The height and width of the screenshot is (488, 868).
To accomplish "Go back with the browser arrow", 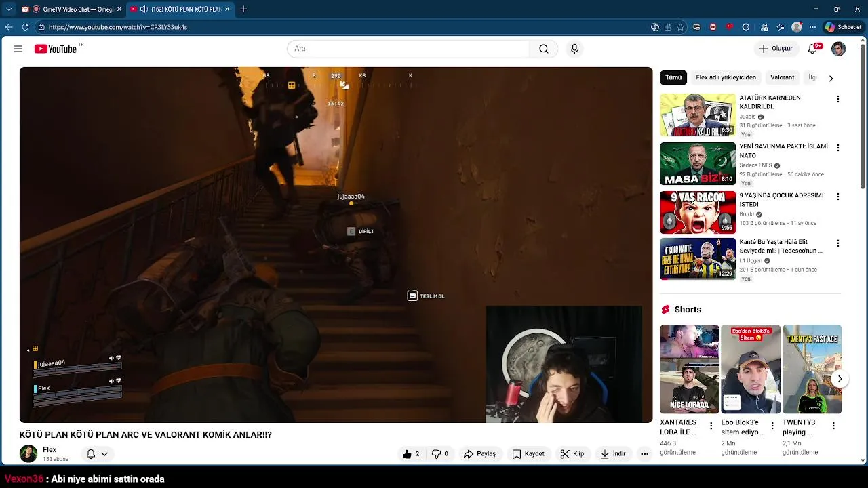I will pyautogui.click(x=9, y=27).
